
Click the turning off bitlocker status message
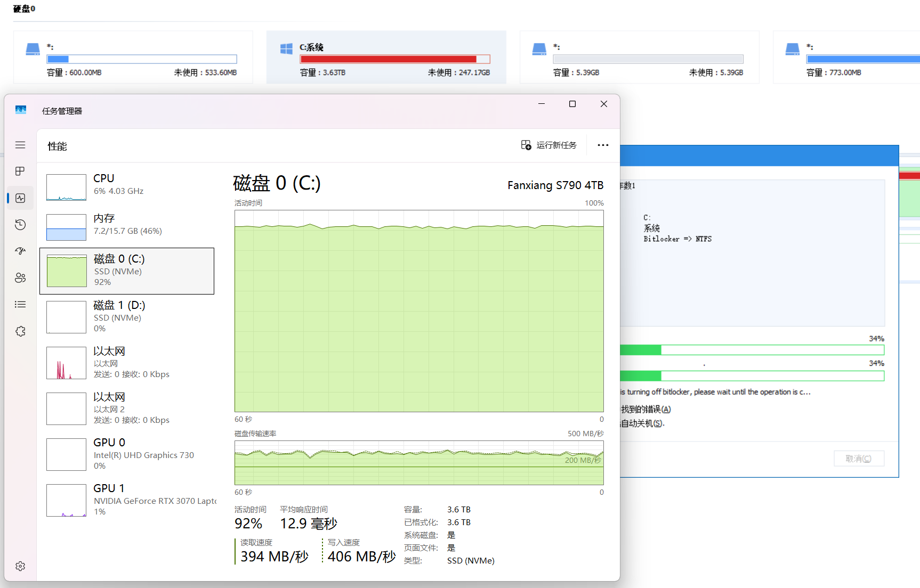click(x=715, y=392)
